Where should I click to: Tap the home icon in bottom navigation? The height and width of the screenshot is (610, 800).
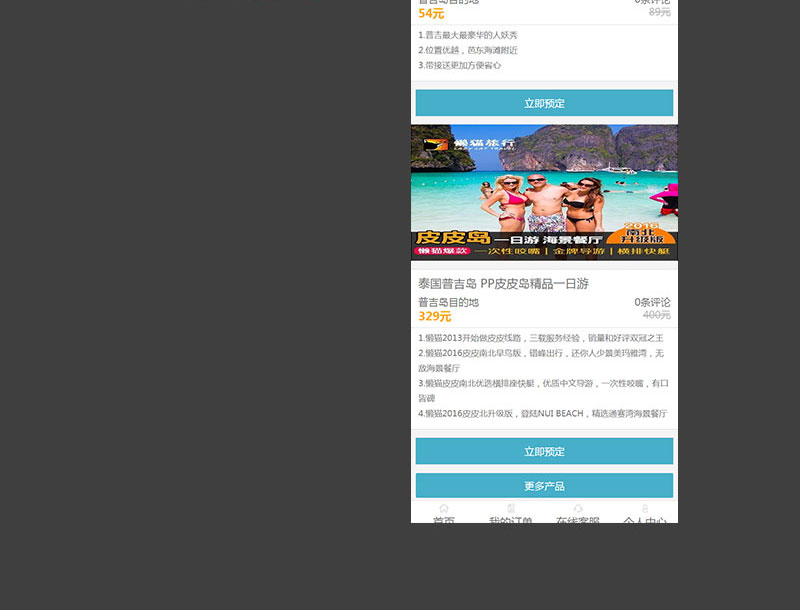tap(443, 509)
